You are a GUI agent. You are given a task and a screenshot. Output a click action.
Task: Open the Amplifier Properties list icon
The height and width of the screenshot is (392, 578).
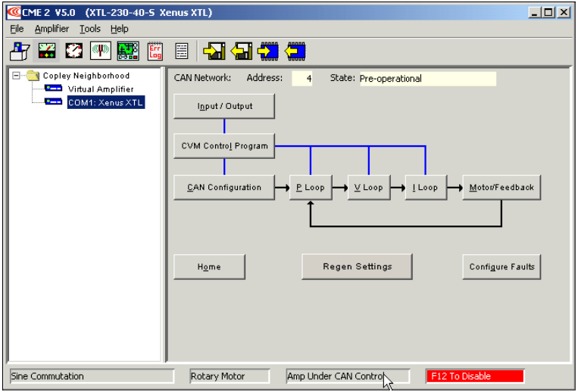tap(181, 51)
